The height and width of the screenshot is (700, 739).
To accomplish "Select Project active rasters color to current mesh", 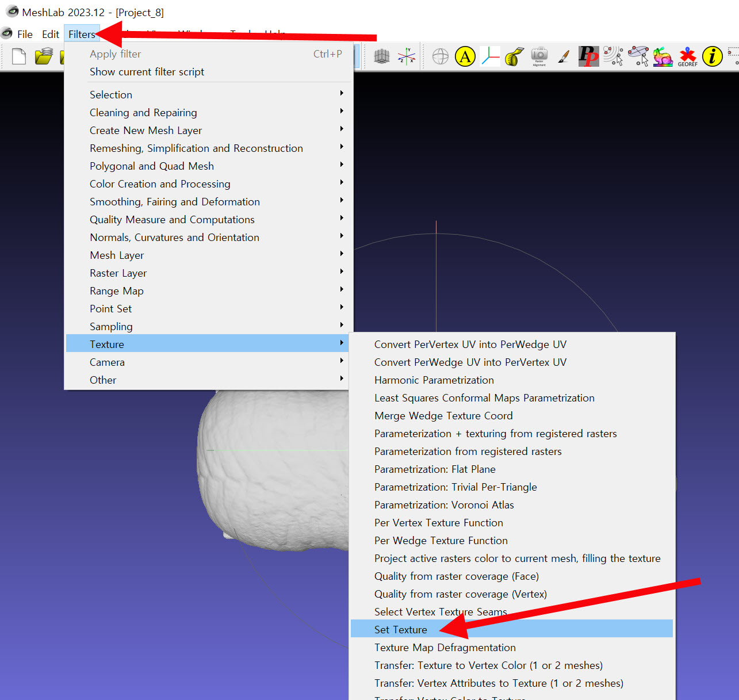I will [x=512, y=558].
